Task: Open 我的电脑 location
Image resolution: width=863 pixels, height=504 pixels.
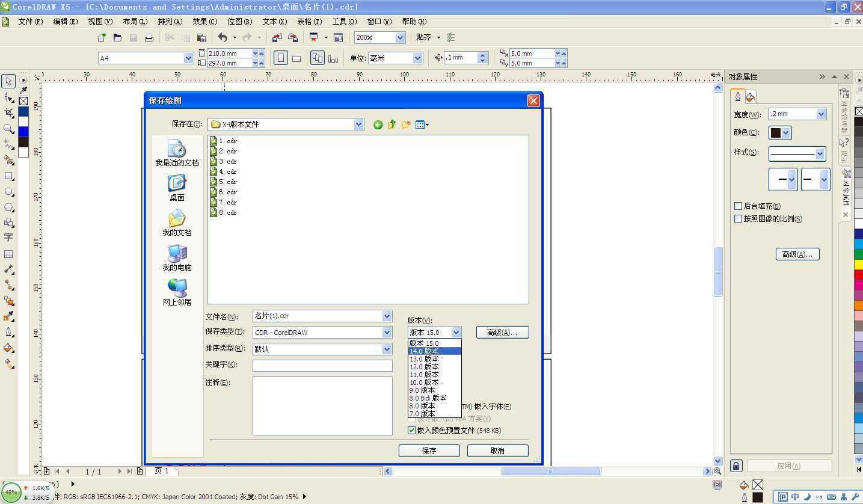Action: pyautogui.click(x=177, y=258)
